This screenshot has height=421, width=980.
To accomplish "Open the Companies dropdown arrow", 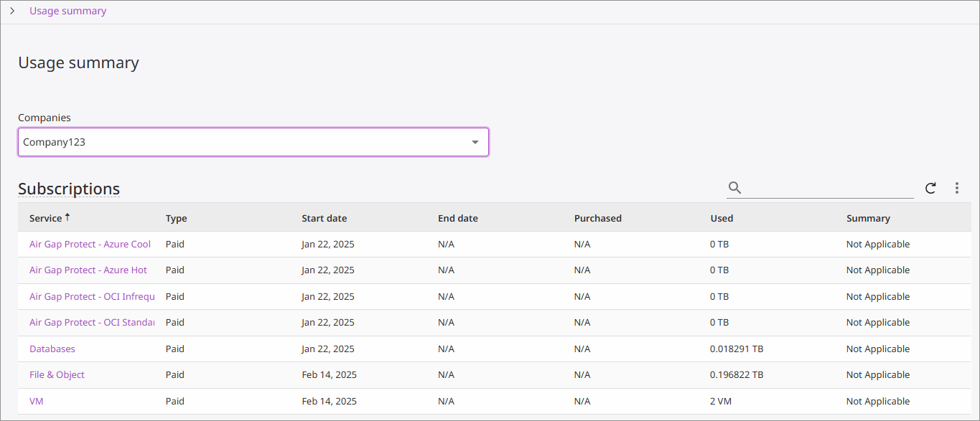I will pyautogui.click(x=475, y=142).
